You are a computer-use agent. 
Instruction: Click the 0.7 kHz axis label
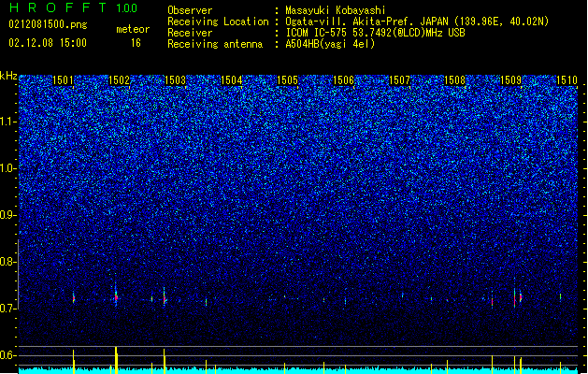[x=8, y=309]
